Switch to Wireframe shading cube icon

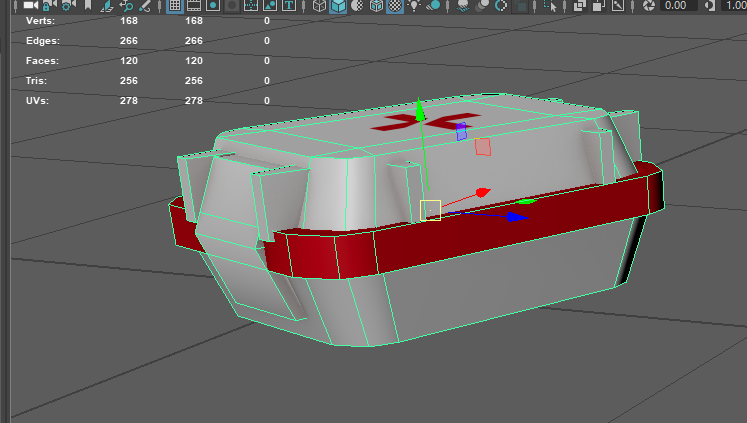(x=319, y=5)
